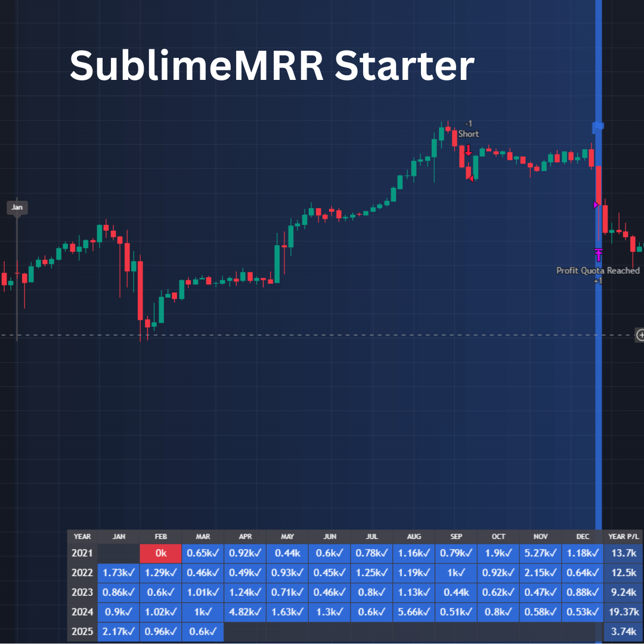Click the magenta Profit Quota Reached arrow
The width and height of the screenshot is (644, 644).
point(599,255)
